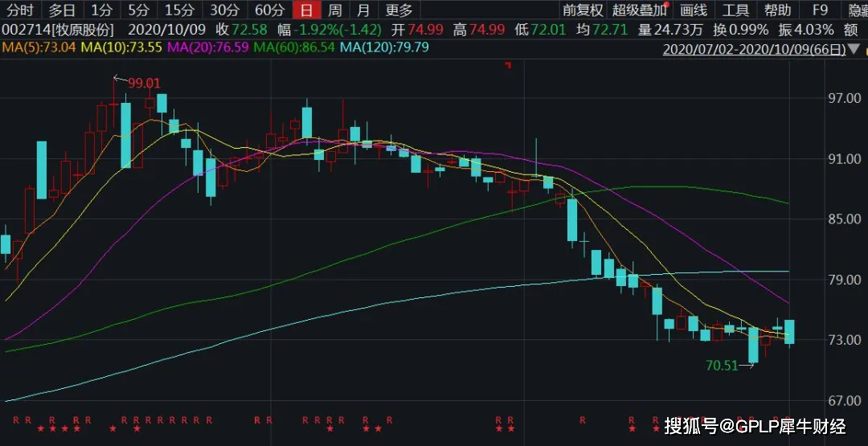Open the 更多 periods dropdown
868x446 pixels.
pyautogui.click(x=399, y=10)
